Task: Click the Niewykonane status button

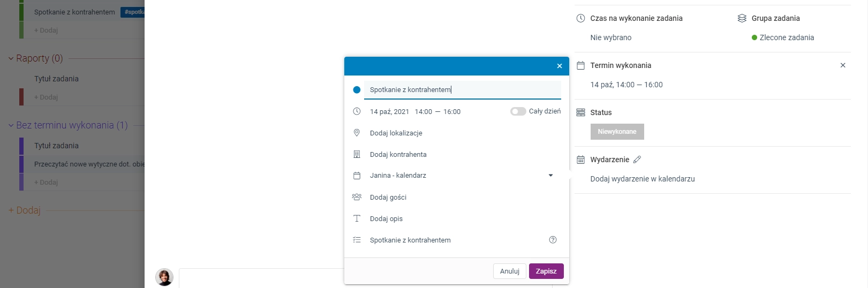Action: coord(617,132)
